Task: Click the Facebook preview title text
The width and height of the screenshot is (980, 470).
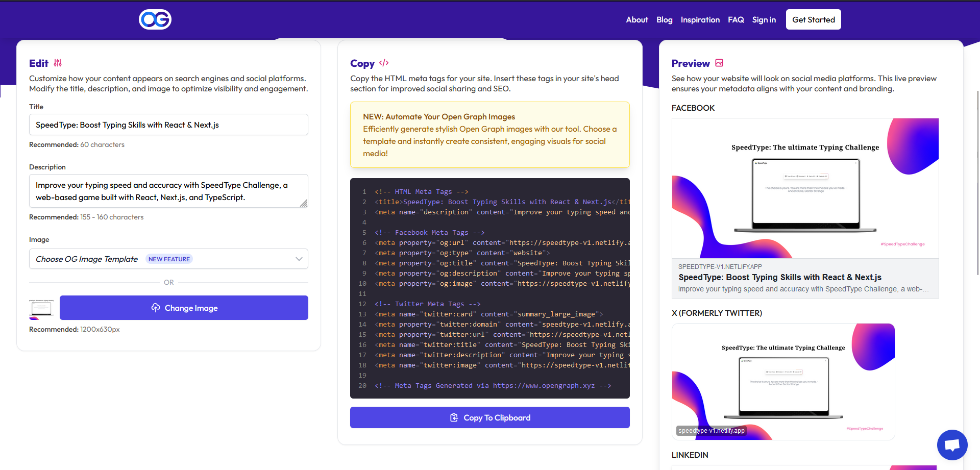Action: (779, 277)
